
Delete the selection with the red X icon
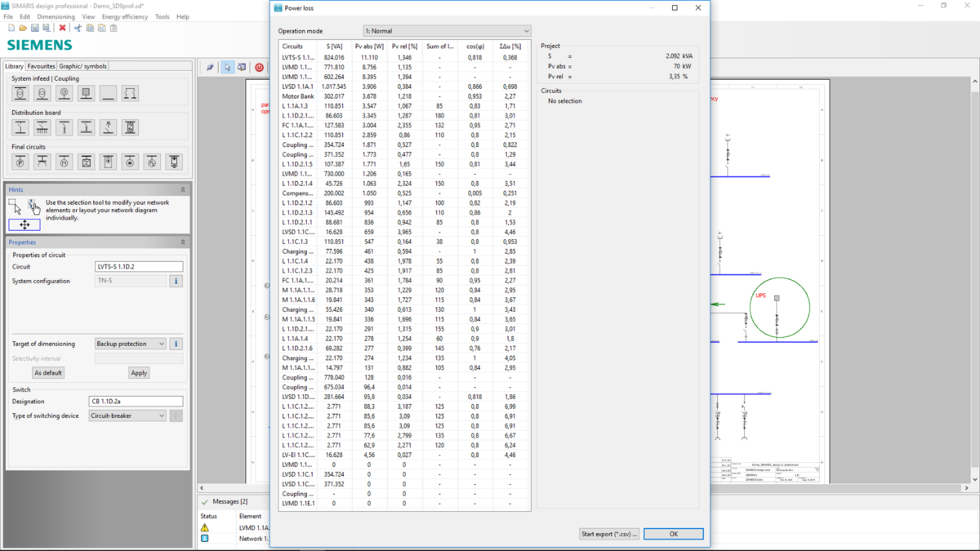[x=62, y=28]
